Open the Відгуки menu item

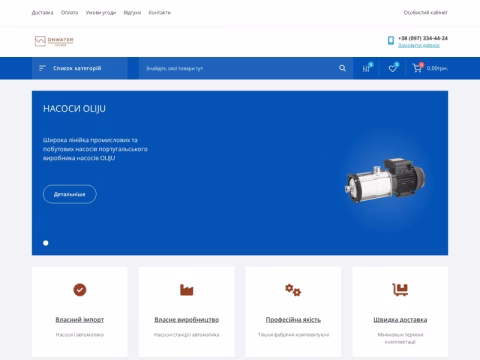132,13
